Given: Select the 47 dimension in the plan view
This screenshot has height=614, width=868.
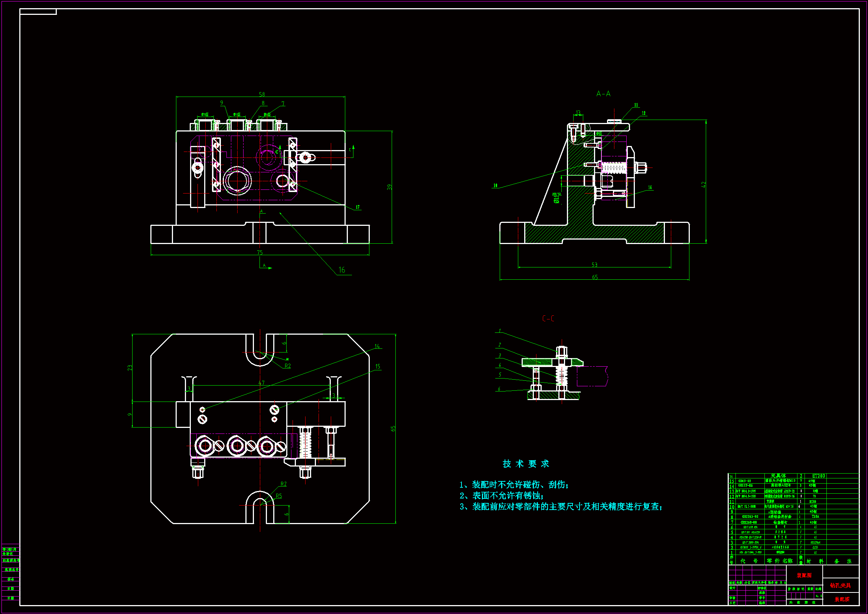Looking at the screenshot, I should click(261, 383).
